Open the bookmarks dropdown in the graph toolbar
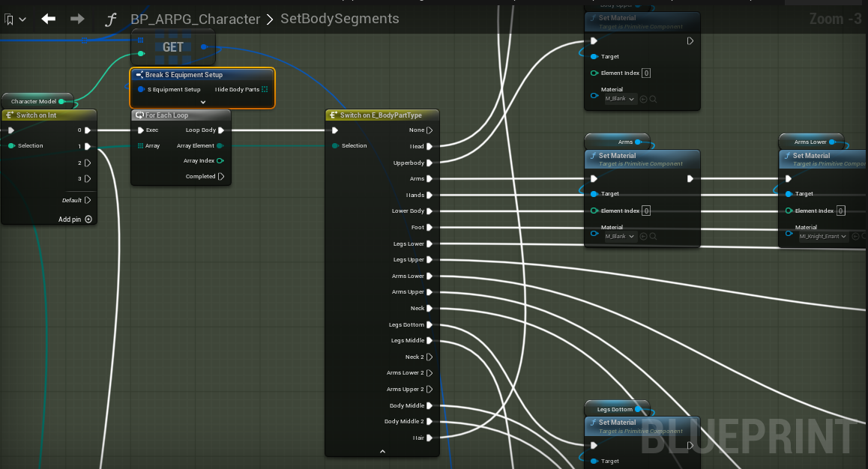868x469 pixels. [x=14, y=19]
